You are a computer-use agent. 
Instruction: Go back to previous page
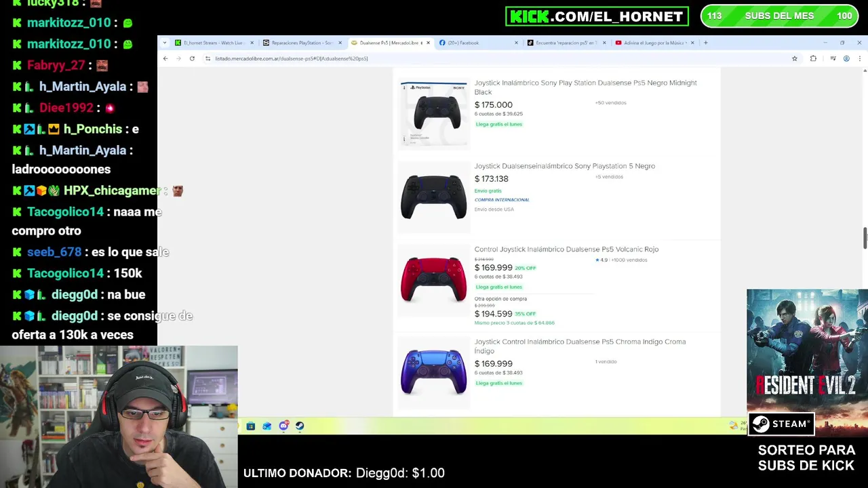tap(165, 58)
